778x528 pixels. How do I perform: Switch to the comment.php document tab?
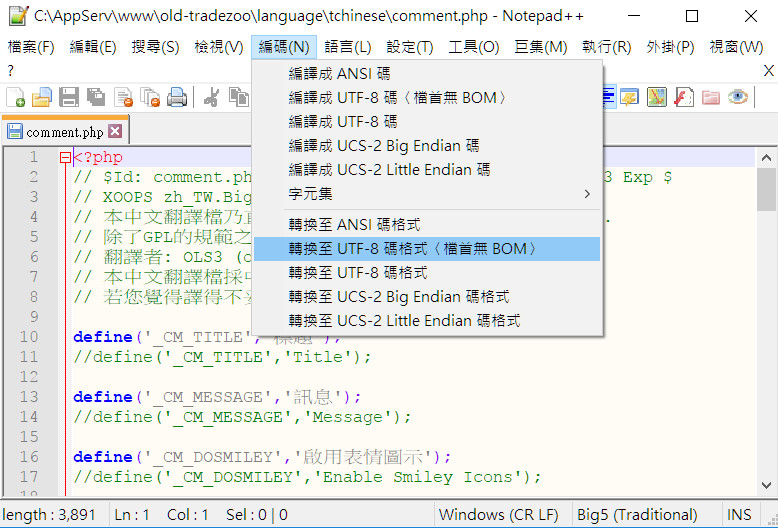pyautogui.click(x=65, y=132)
